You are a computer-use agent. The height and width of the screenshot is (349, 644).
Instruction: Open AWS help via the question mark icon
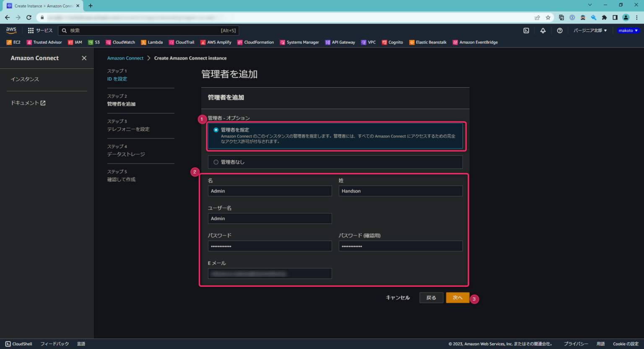pos(560,30)
